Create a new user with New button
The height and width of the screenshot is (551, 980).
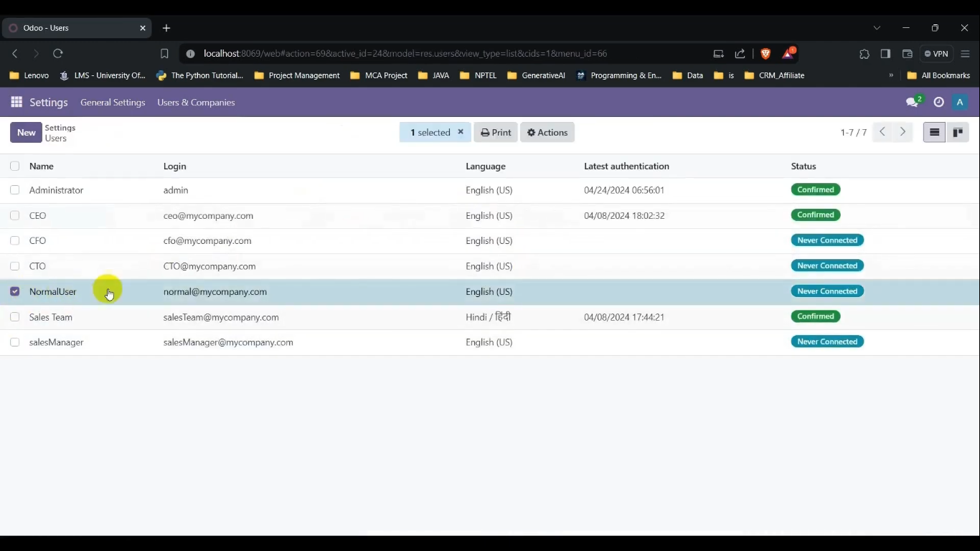(26, 133)
